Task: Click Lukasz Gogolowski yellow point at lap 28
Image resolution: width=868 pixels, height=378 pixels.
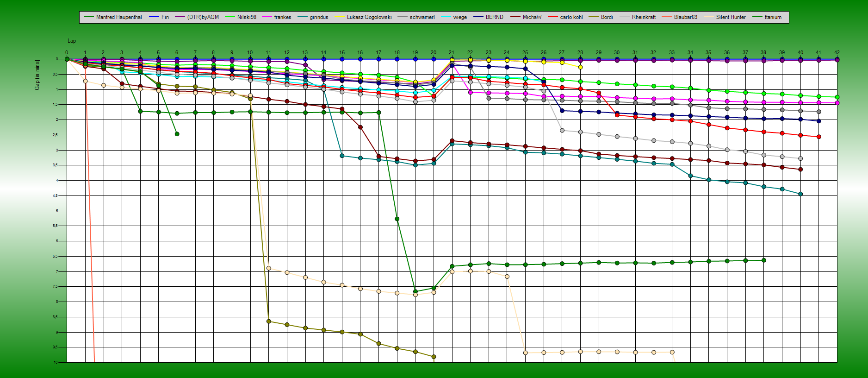Action: [x=580, y=67]
